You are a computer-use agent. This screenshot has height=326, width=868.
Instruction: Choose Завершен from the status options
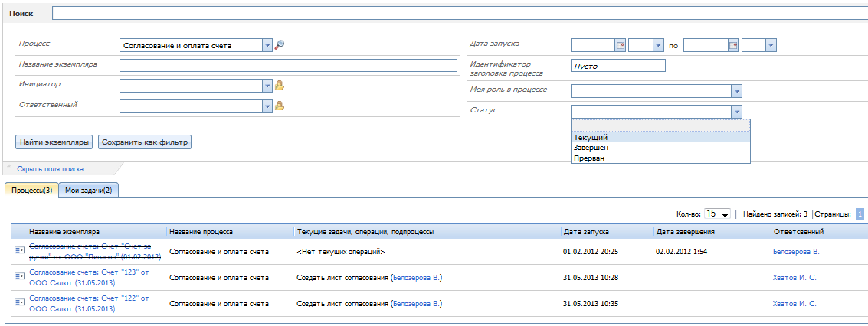pyautogui.click(x=591, y=148)
